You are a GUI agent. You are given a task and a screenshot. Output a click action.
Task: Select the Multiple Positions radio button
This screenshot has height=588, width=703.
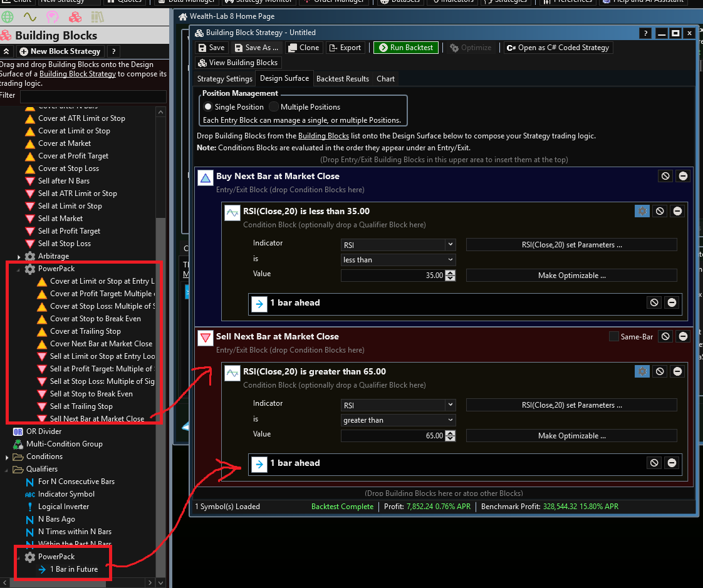pos(274,107)
